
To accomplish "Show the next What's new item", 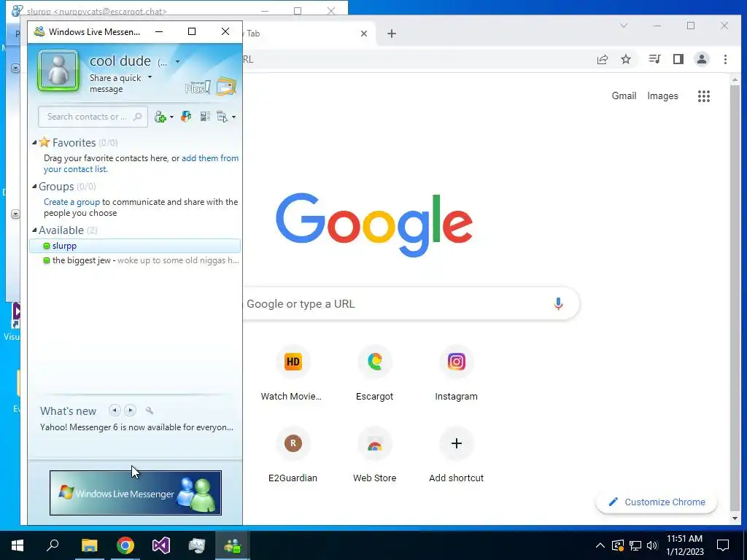I will tap(130, 410).
